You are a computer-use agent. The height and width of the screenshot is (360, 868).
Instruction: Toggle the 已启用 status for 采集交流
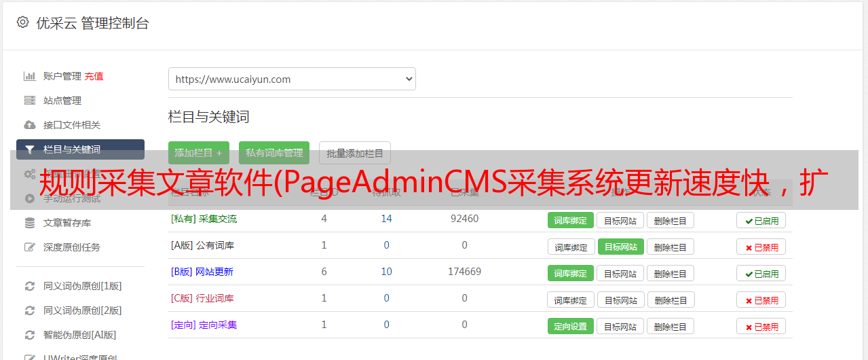(x=761, y=220)
